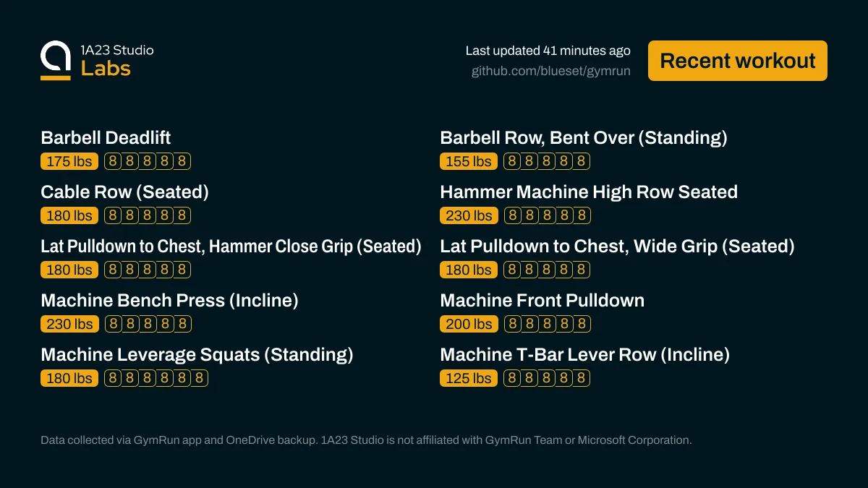The image size is (868, 488).
Task: Click the Labs wordmark text
Action: (x=106, y=69)
